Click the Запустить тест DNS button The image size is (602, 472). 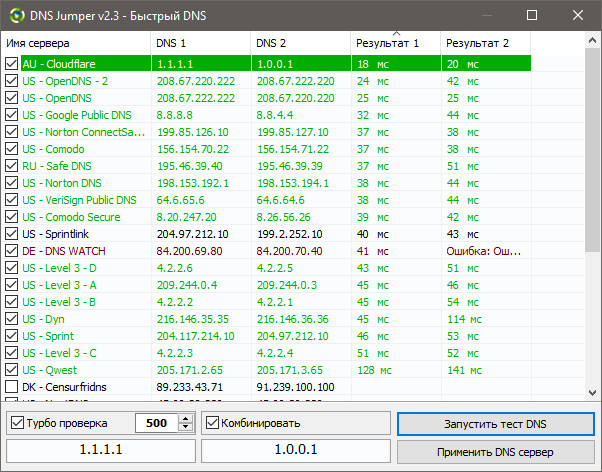click(496, 424)
